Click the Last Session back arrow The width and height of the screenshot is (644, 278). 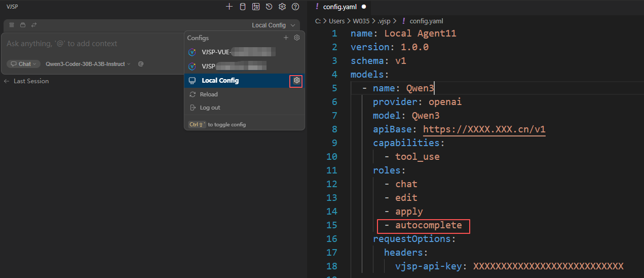click(x=7, y=81)
